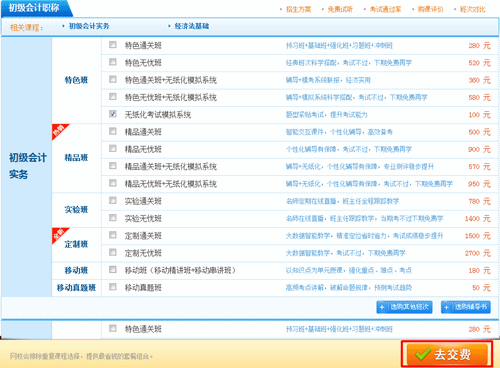The image size is (500, 368).
Task: Click the 选购辅导书 button
Action: pyautogui.click(x=466, y=307)
